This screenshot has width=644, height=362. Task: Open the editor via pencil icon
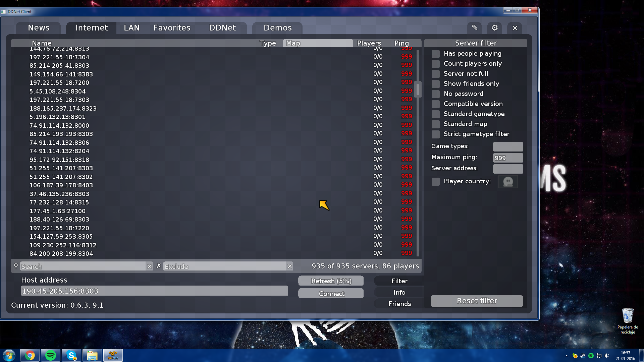click(474, 28)
